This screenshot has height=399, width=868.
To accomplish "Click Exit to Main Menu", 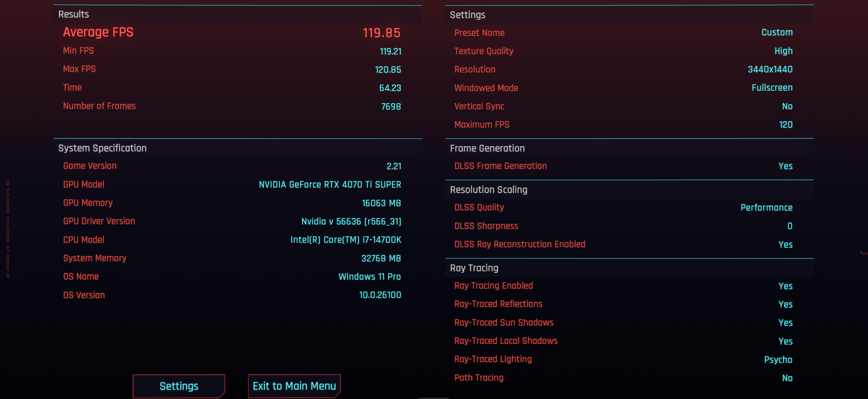I will pyautogui.click(x=294, y=386).
